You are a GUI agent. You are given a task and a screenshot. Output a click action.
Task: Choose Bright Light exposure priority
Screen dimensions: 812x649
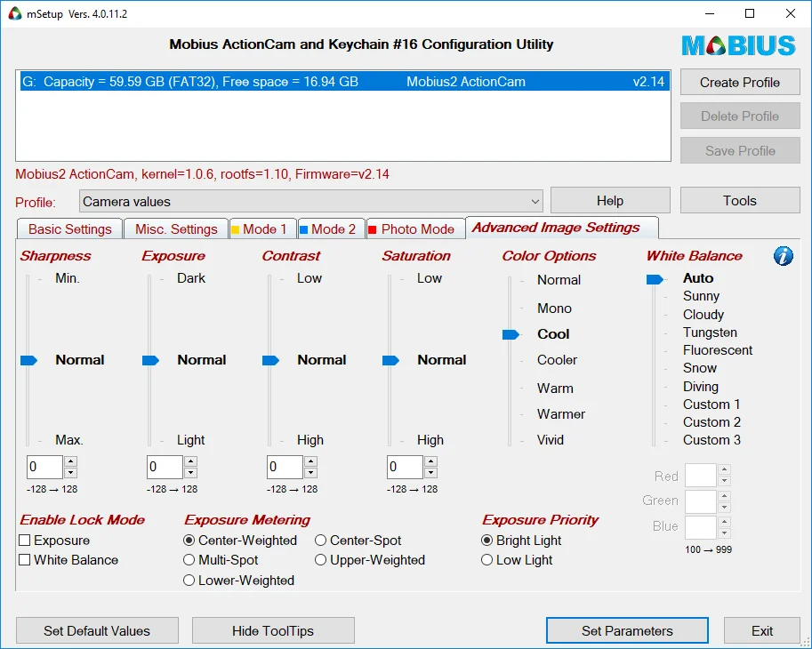click(x=486, y=541)
